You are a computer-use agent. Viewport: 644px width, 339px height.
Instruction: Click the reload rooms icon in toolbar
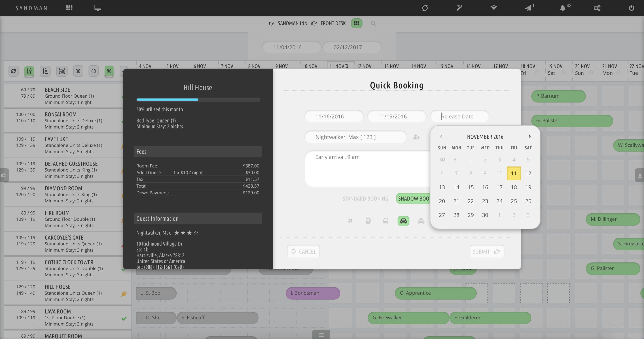coord(13,71)
